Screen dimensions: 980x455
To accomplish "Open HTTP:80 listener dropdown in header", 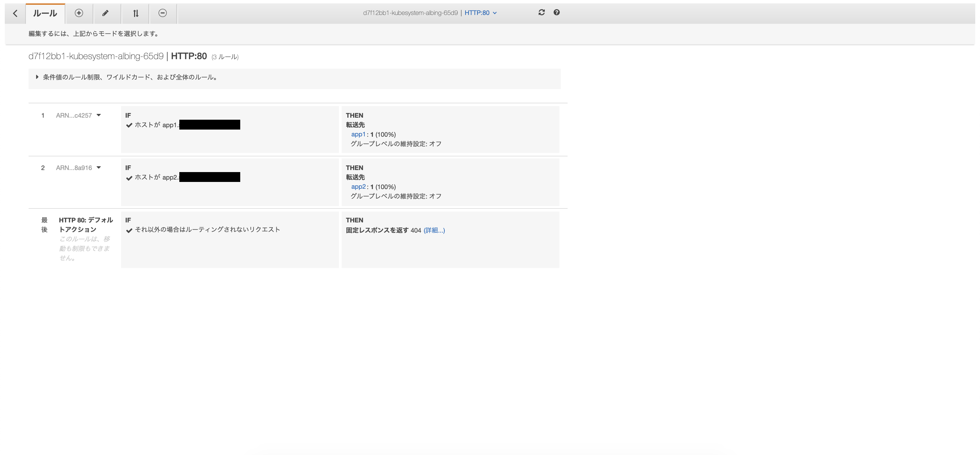I will click(480, 13).
